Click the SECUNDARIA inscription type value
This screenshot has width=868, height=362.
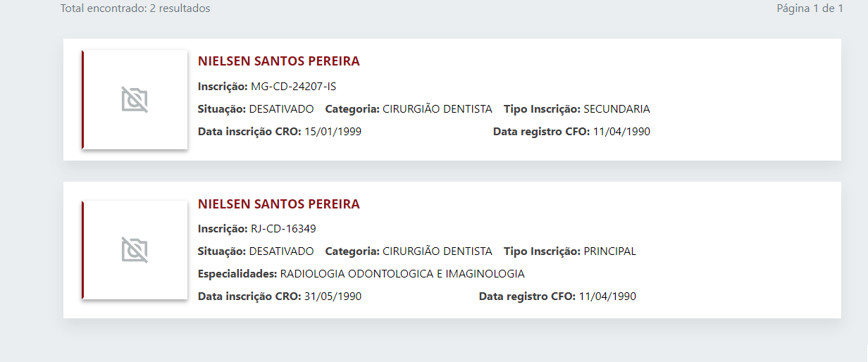(616, 109)
